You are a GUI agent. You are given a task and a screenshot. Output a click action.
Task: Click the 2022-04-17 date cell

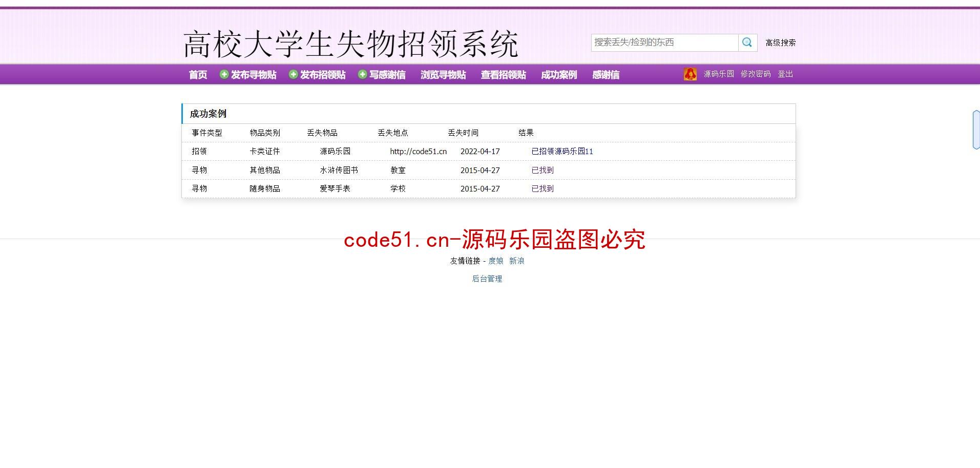tap(480, 151)
